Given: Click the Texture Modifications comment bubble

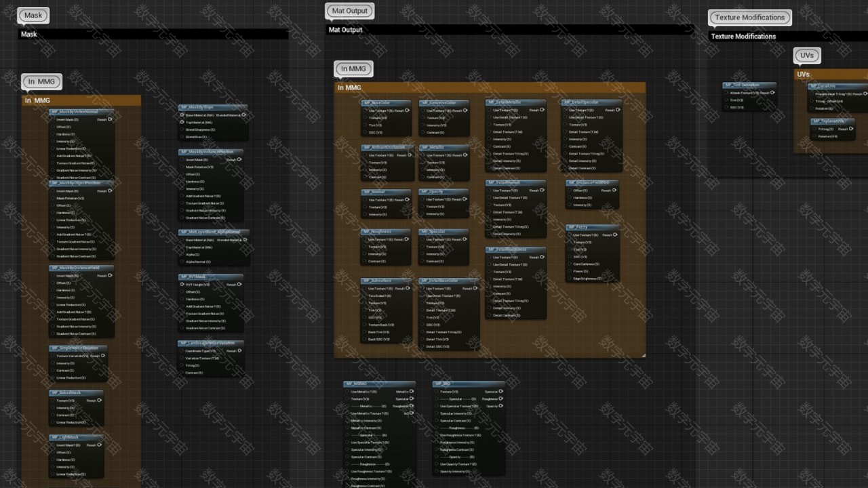Looking at the screenshot, I should pos(749,18).
